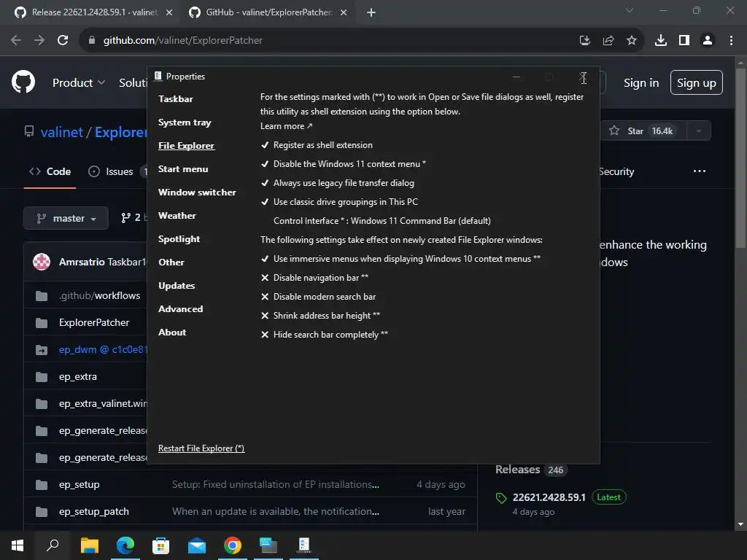Open Control Interface setting dropdown
The width and height of the screenshot is (747, 560).
pos(382,221)
